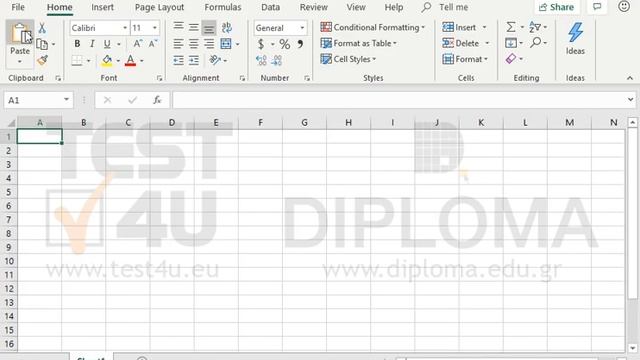Apply cell borders icon
This screenshot has width=640, height=360.
coord(77,60)
